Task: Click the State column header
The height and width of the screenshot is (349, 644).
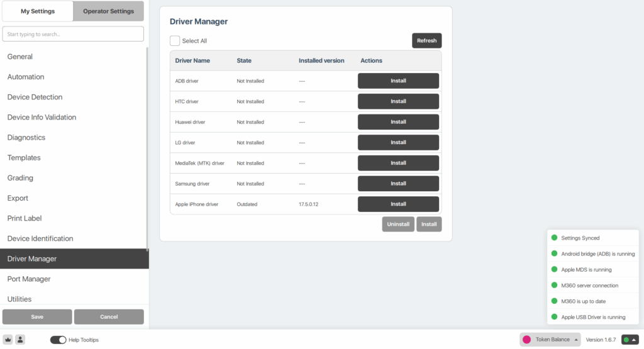Action: pos(244,60)
